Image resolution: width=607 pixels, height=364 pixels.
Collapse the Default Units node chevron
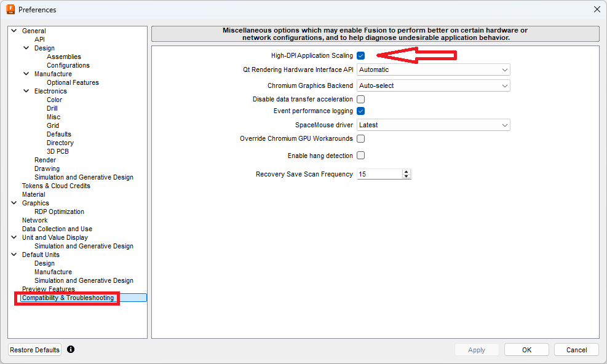coord(14,255)
